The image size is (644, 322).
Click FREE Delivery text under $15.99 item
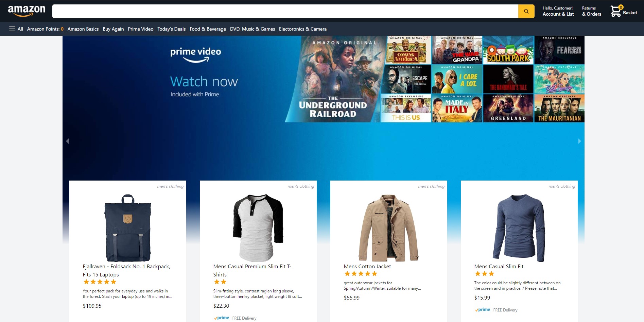click(x=505, y=310)
